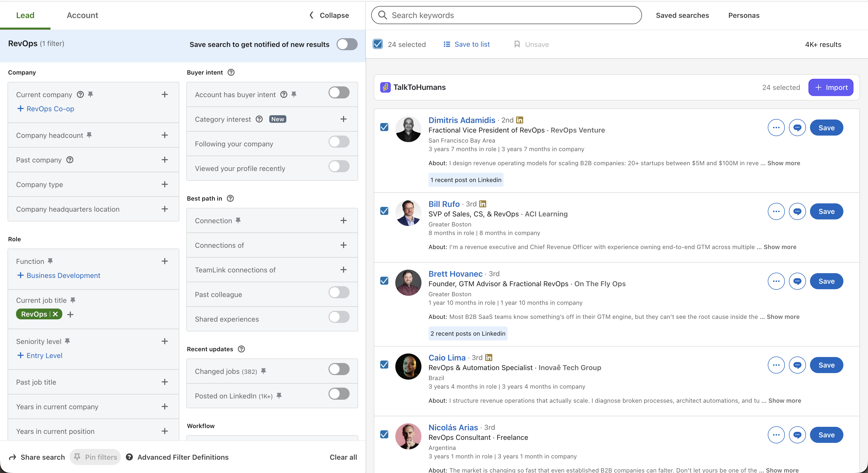
Task: Uncheck Caio Lima's checkbox
Action: click(x=384, y=365)
